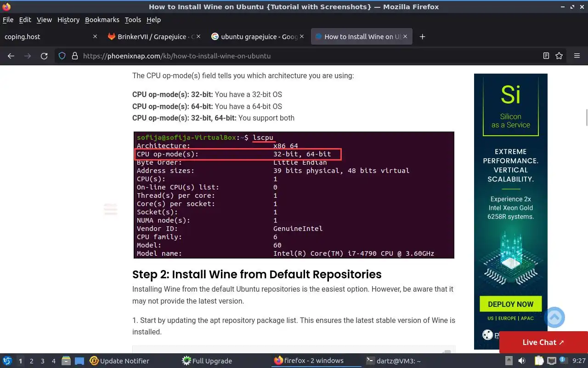Open the network connection tray icon

(552, 361)
